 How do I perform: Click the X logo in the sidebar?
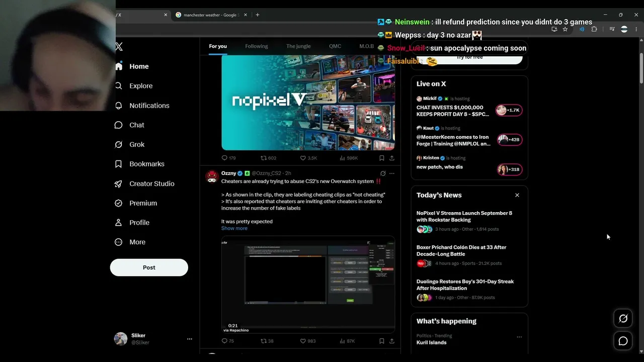(119, 47)
